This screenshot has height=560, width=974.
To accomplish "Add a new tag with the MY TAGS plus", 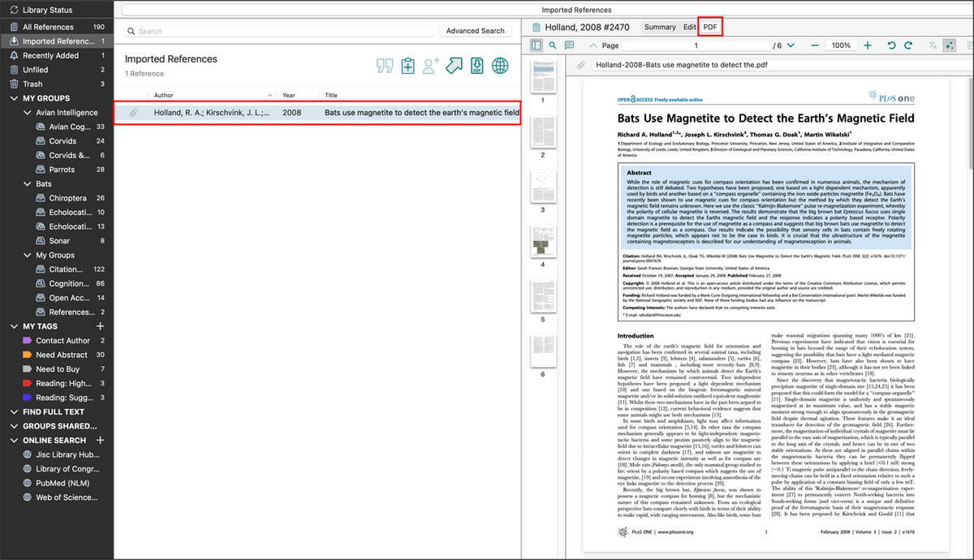I will [x=101, y=326].
